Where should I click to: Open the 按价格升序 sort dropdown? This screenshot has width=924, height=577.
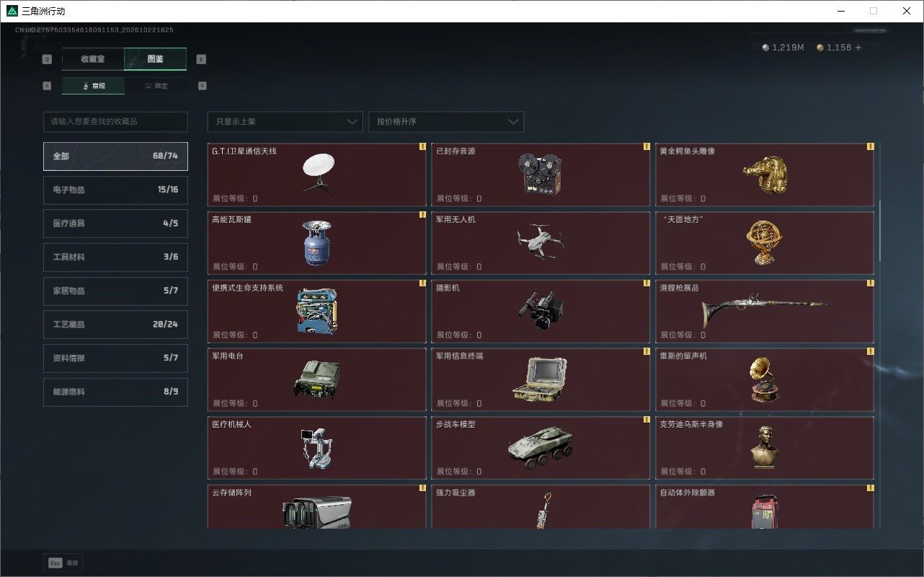(446, 122)
